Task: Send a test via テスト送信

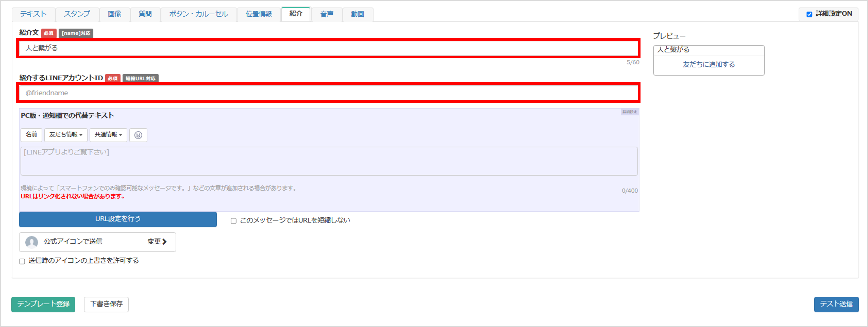Action: click(x=836, y=304)
